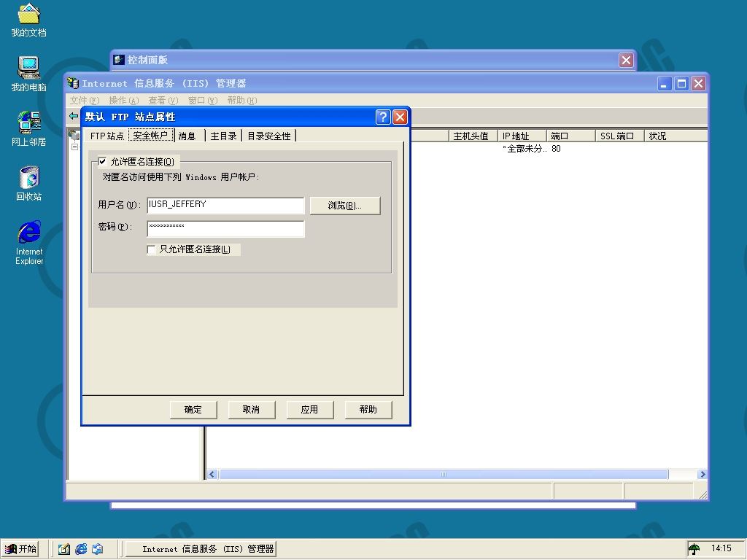Click the Cancel button
The height and width of the screenshot is (560, 747).
tap(251, 410)
